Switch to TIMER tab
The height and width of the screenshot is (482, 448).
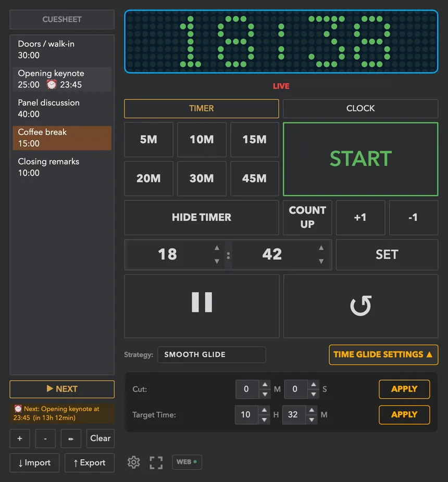coord(202,108)
